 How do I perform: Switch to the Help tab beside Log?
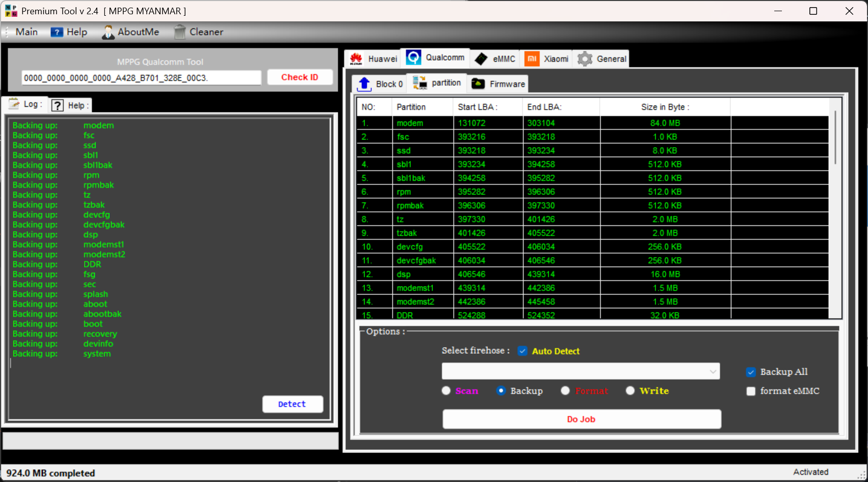pos(71,105)
